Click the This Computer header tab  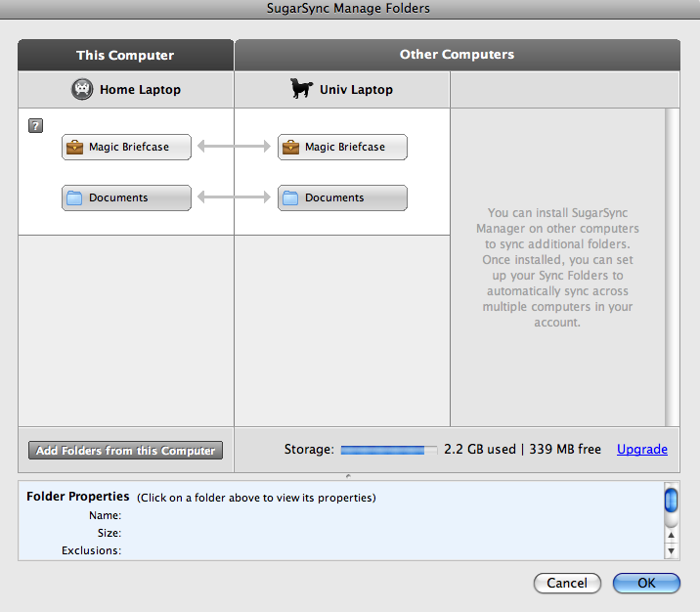point(125,55)
